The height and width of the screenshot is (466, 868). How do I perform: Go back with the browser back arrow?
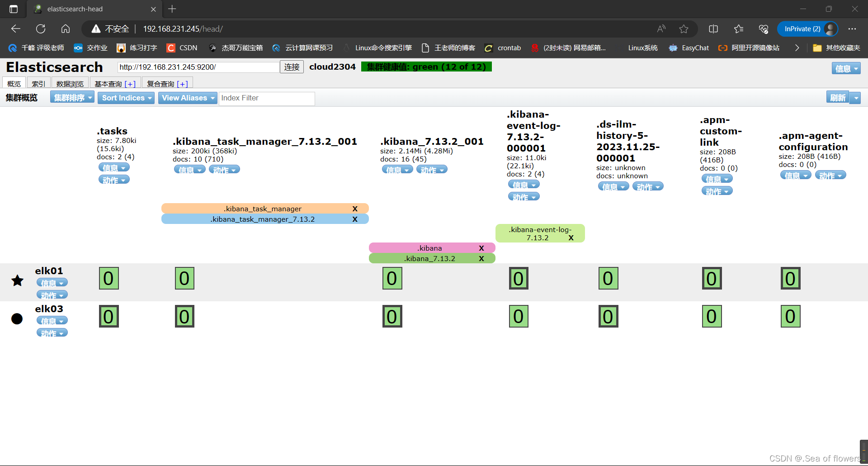[16, 29]
